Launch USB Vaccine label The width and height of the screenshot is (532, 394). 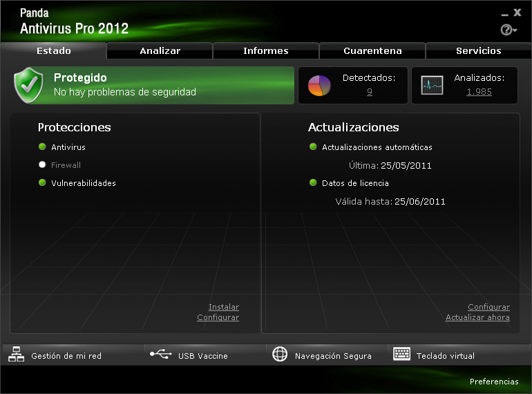tap(203, 356)
